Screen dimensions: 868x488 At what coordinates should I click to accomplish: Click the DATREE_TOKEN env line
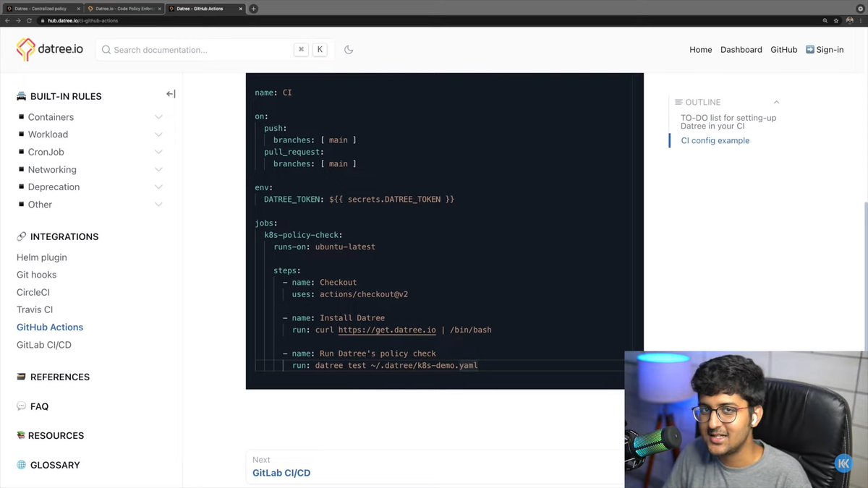click(359, 199)
